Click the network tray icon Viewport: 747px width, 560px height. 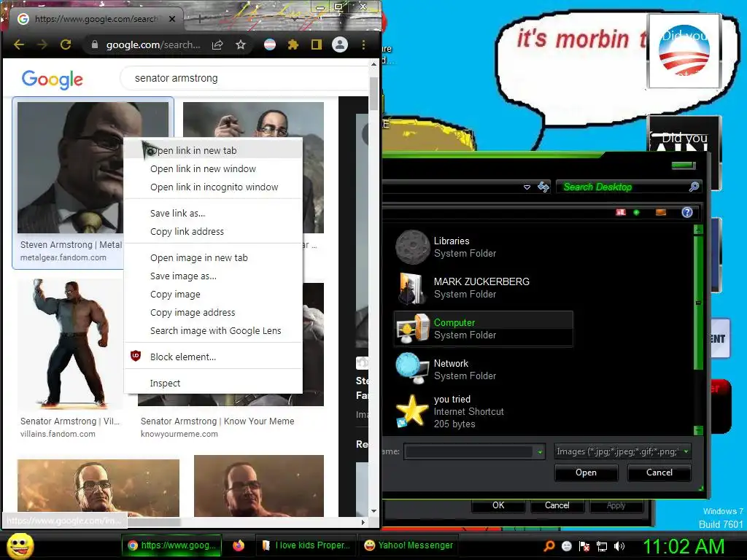(x=602, y=546)
